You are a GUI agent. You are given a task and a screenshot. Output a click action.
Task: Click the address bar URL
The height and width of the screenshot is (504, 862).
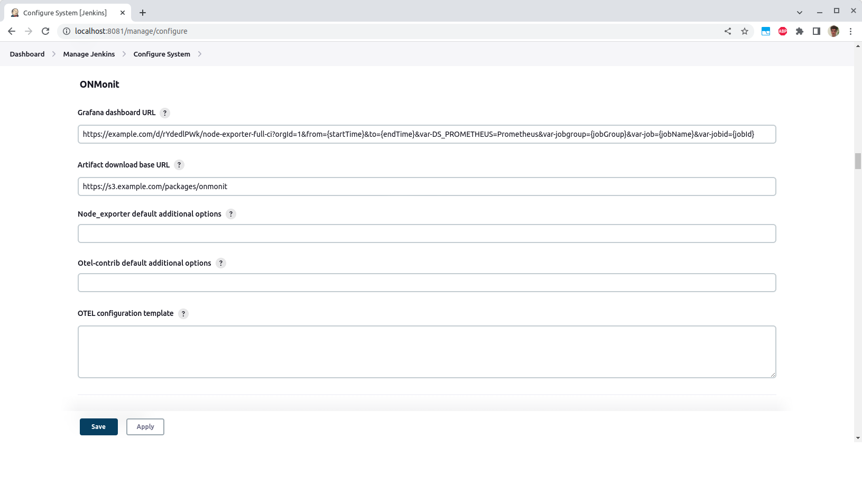click(131, 31)
